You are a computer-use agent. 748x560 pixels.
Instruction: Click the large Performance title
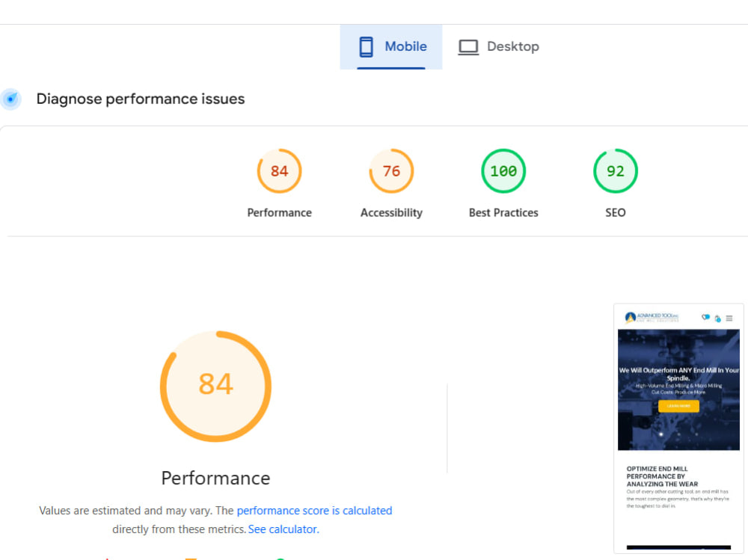(x=215, y=478)
